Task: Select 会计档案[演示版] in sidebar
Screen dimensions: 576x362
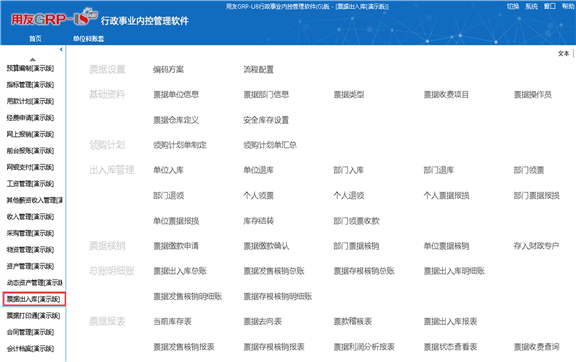Action: [30, 349]
